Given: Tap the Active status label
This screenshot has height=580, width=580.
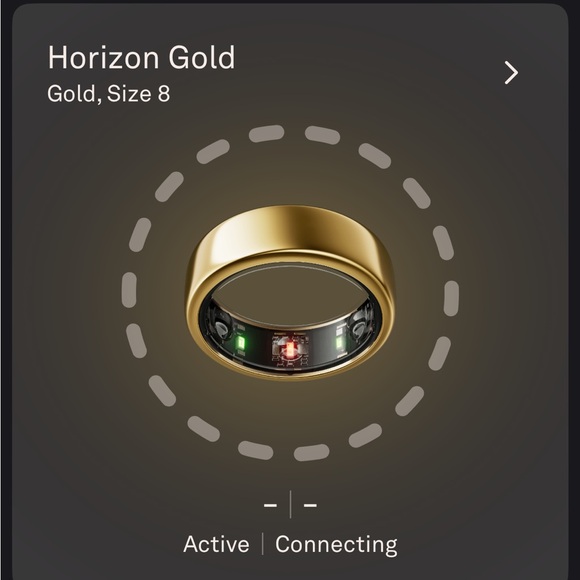Looking at the screenshot, I should (216, 544).
